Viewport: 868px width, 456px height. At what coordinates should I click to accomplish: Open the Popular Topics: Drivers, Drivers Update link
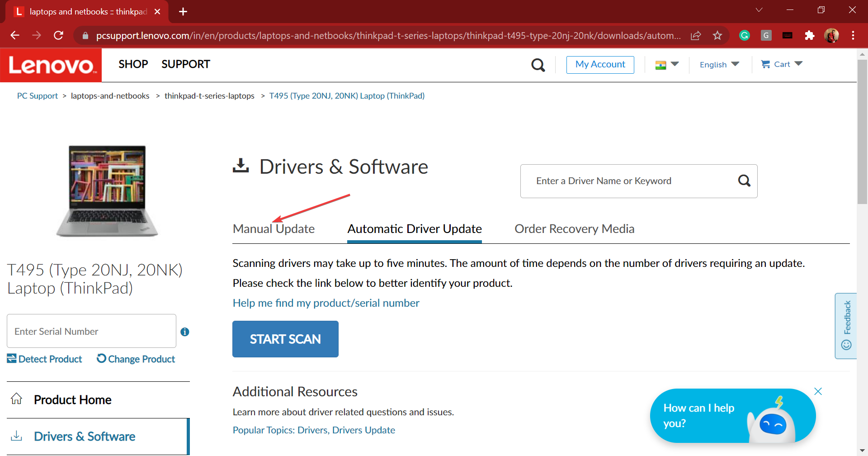pyautogui.click(x=314, y=430)
